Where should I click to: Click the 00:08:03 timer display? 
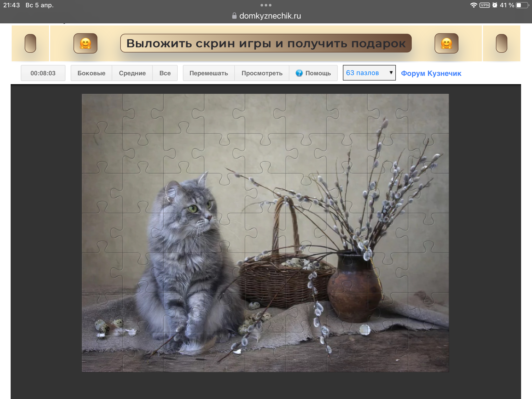click(43, 73)
